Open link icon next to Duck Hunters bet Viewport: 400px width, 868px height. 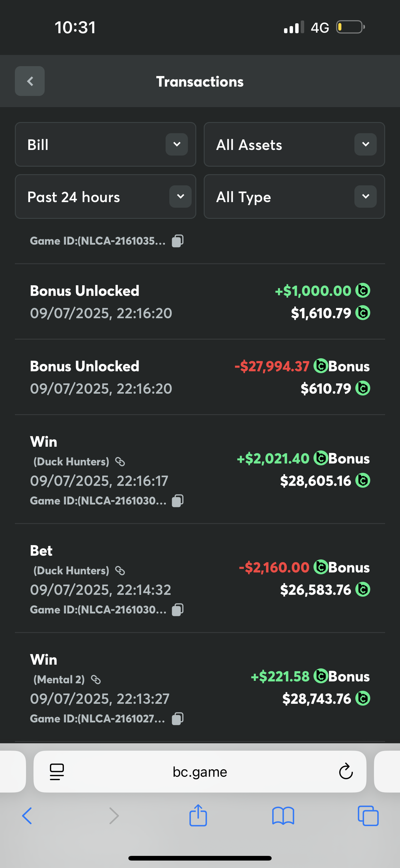click(x=120, y=571)
